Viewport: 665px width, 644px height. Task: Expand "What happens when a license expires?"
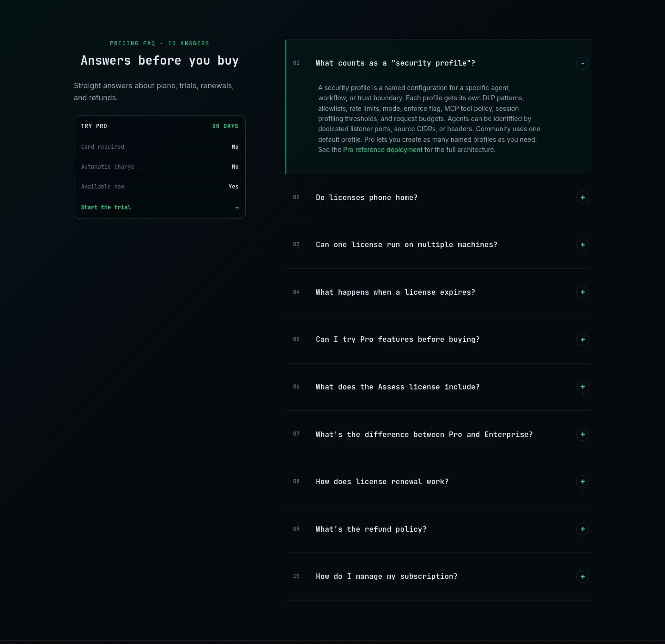coord(438,292)
